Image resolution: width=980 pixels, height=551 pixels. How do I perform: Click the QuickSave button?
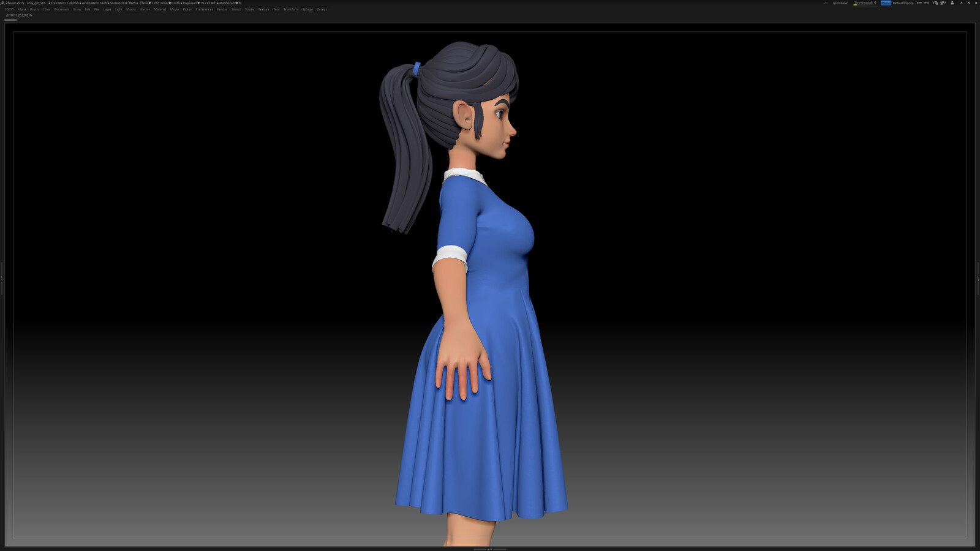[x=840, y=3]
